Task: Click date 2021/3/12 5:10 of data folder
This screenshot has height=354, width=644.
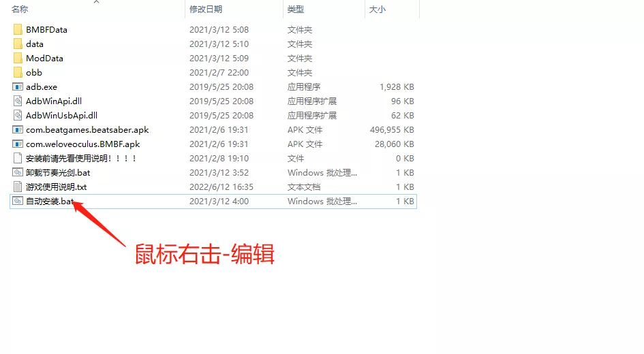Action: click(219, 44)
